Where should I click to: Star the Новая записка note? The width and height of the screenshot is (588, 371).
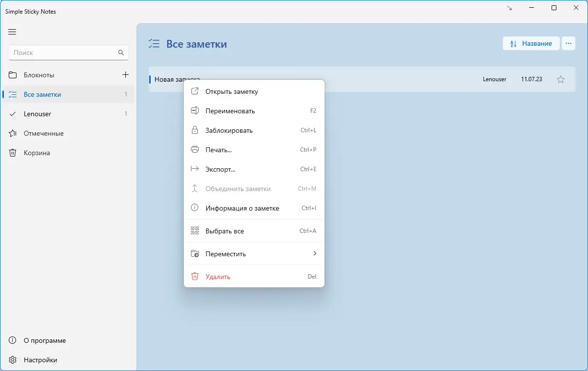click(x=561, y=79)
